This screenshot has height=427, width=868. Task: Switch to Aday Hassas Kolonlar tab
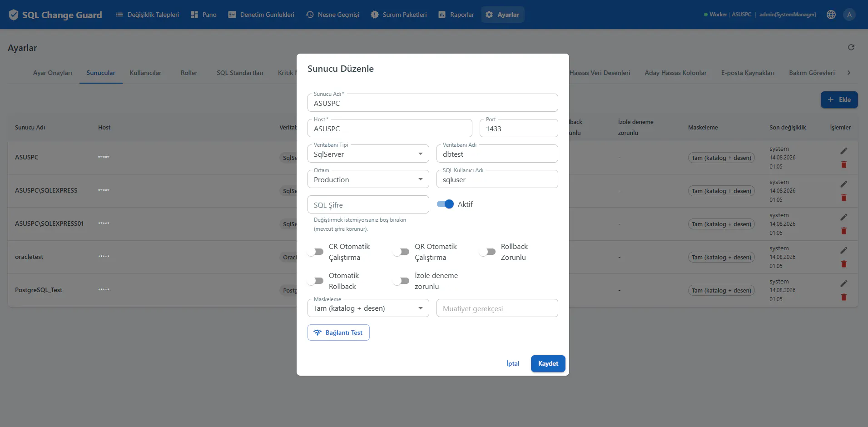pyautogui.click(x=675, y=73)
